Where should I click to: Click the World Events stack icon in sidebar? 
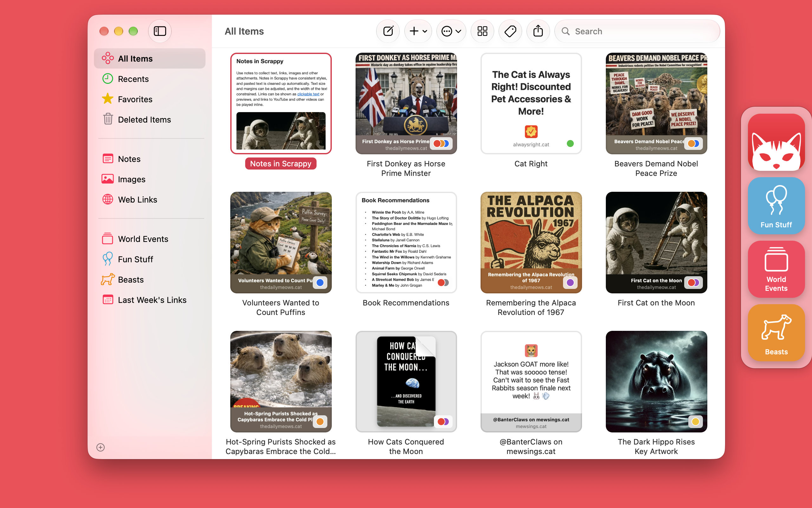(x=108, y=238)
